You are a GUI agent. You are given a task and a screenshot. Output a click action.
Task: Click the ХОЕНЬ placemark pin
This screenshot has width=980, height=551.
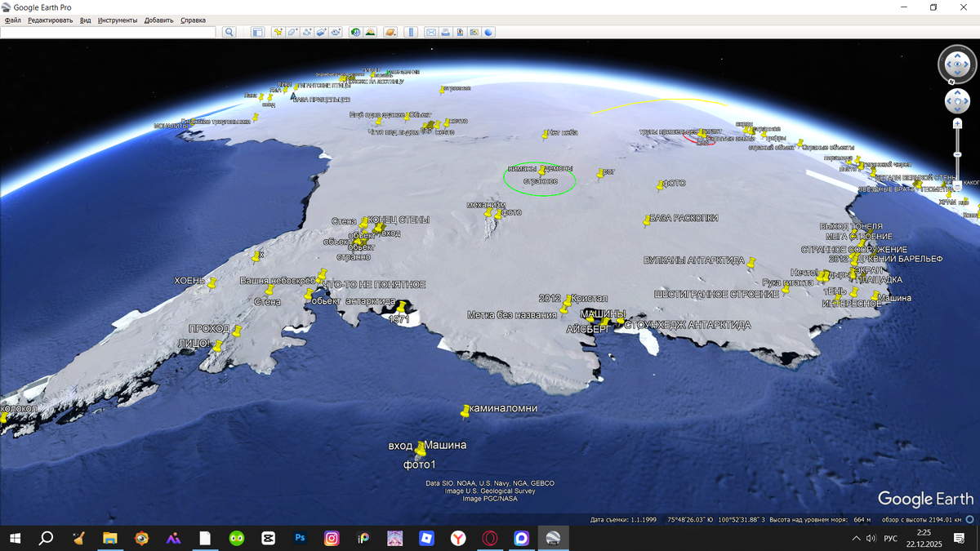(212, 284)
